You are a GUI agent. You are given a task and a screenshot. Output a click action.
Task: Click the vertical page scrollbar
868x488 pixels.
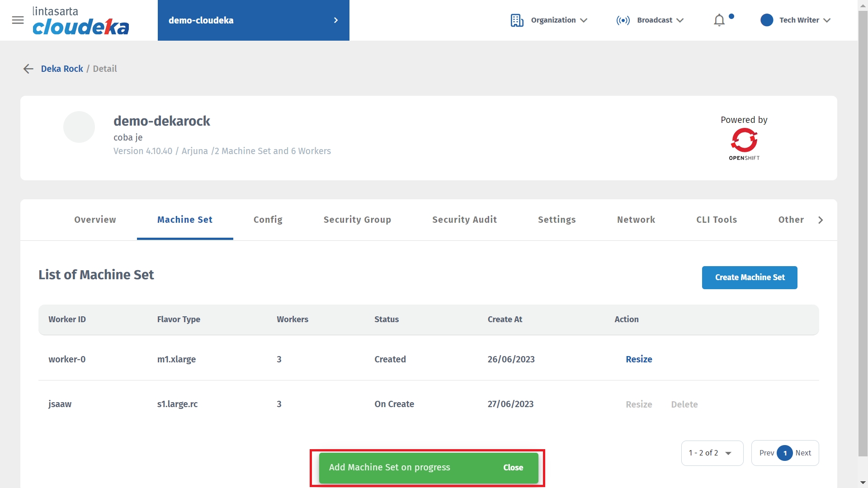click(x=863, y=226)
